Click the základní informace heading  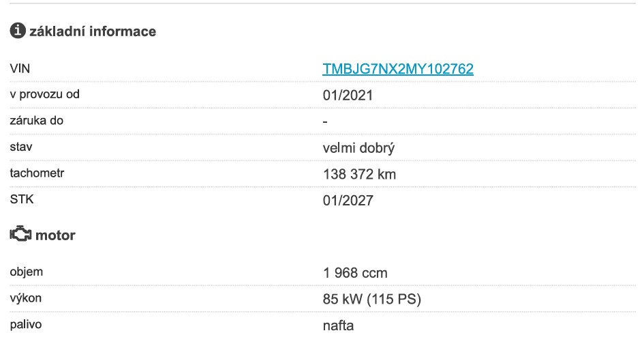pos(93,31)
